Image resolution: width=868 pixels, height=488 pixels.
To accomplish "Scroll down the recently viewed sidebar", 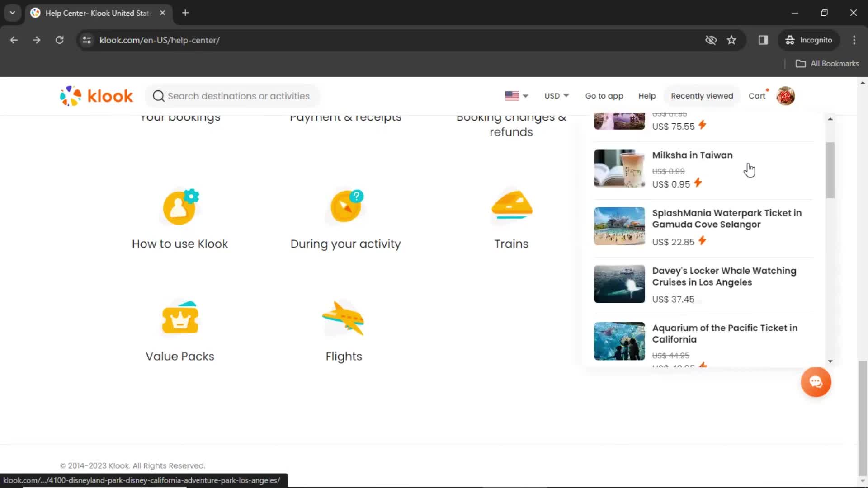I will (830, 361).
